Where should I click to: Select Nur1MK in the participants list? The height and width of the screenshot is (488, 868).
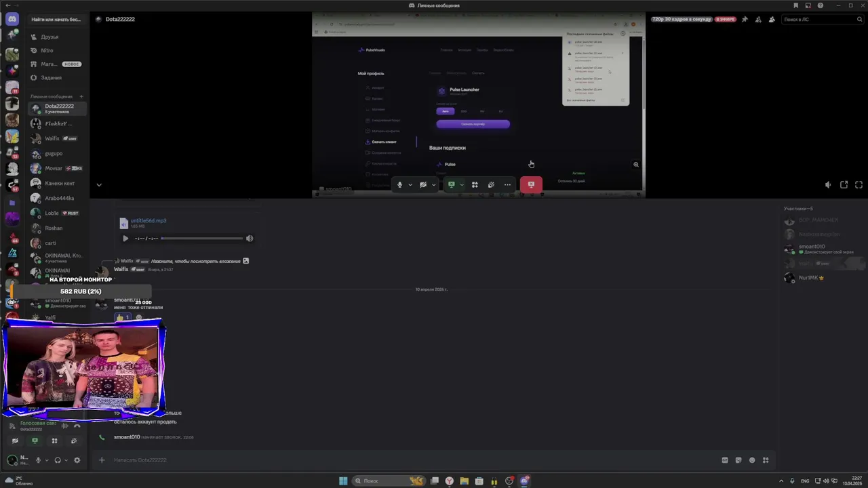(824, 277)
